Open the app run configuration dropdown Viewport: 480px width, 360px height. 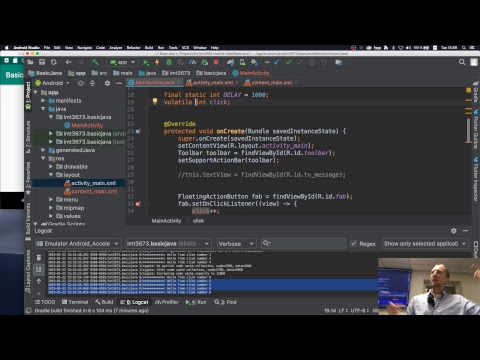pos(122,62)
